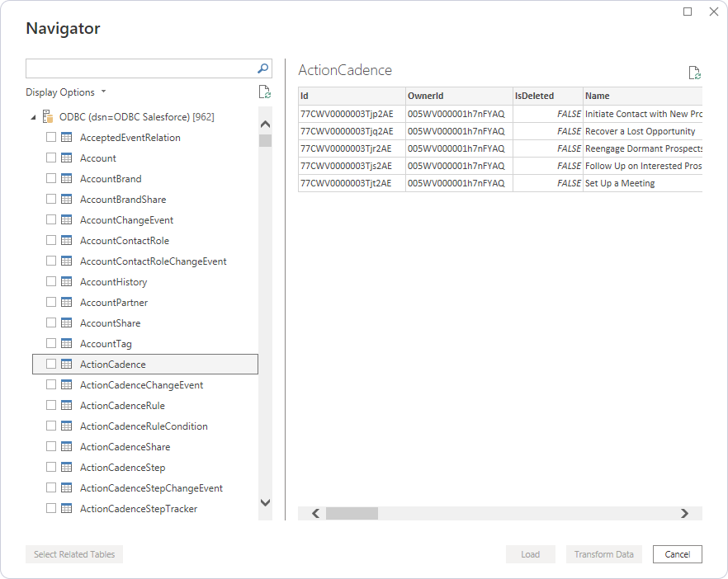Refresh the ActionCadence preview with top-right icon

[694, 73]
